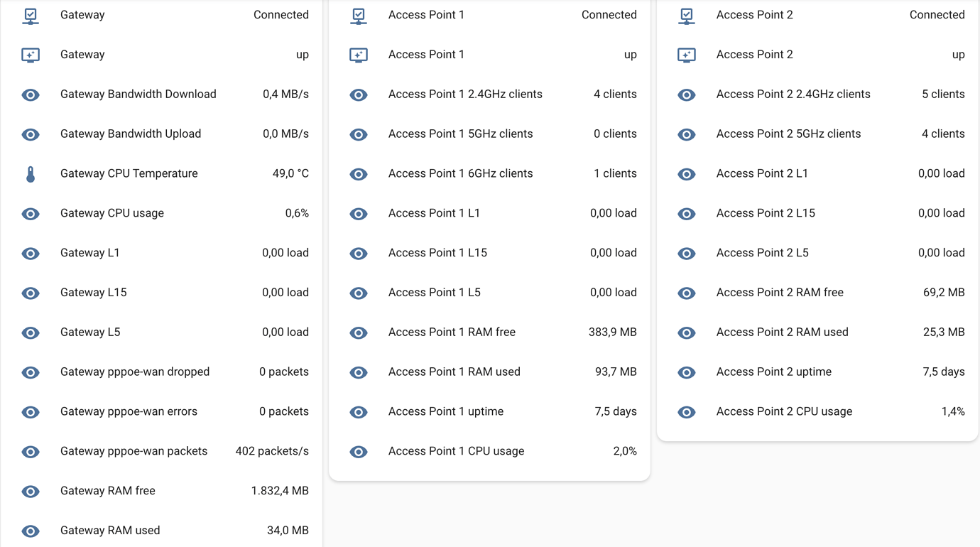Click the Gateway connectivity monitor icon

pyautogui.click(x=31, y=15)
